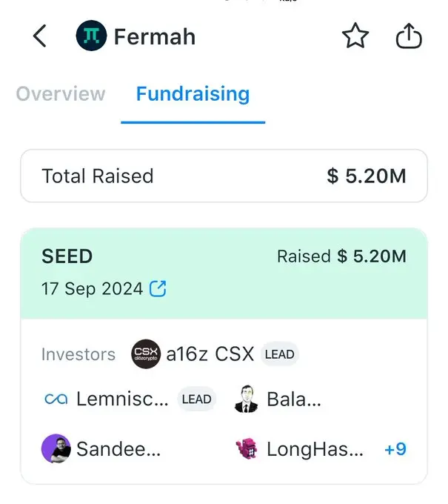Tap the share icon
Image resolution: width=448 pixels, height=504 pixels.
tap(409, 36)
